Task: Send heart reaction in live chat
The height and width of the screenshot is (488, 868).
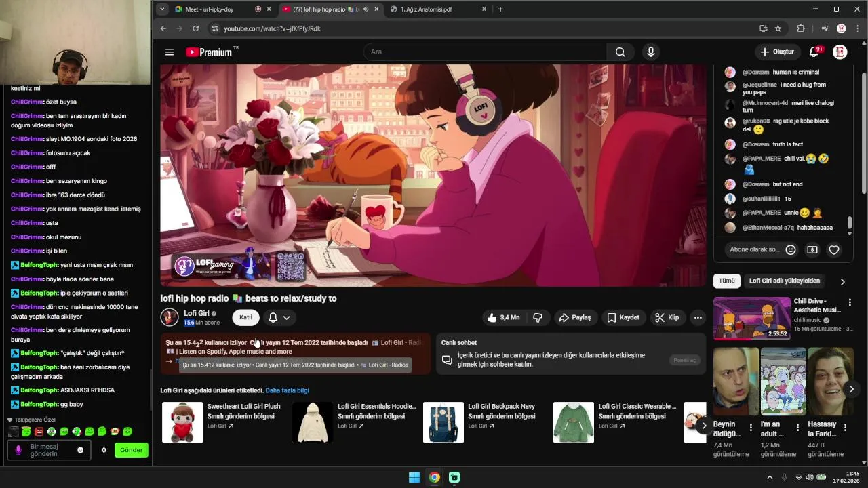Action: click(834, 250)
